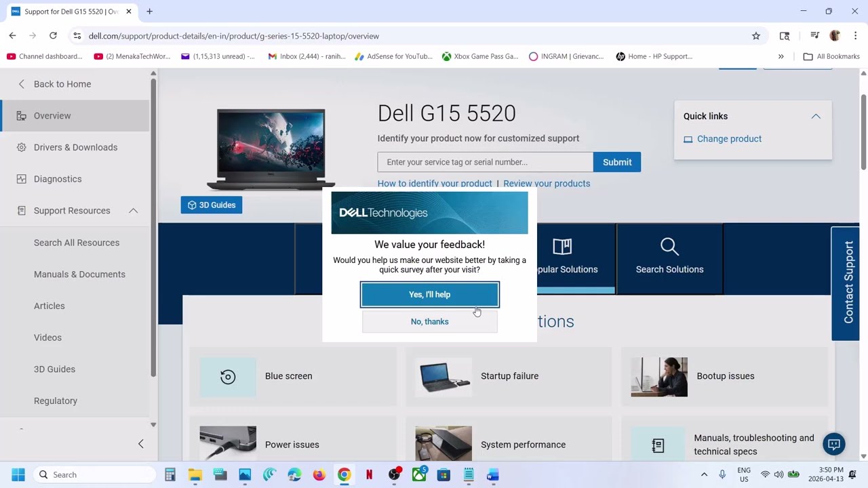This screenshot has width=868, height=488.
Task: Click the dell.com address bar URL
Action: (234, 36)
